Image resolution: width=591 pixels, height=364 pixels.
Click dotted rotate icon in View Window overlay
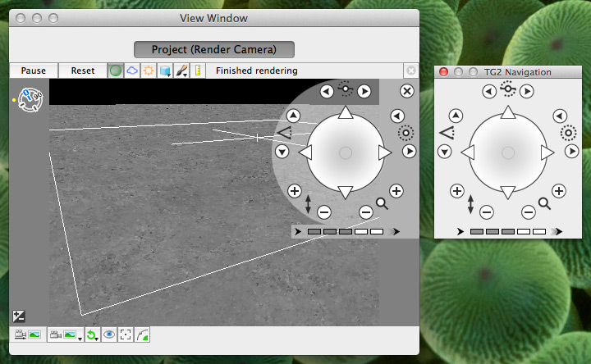point(405,133)
